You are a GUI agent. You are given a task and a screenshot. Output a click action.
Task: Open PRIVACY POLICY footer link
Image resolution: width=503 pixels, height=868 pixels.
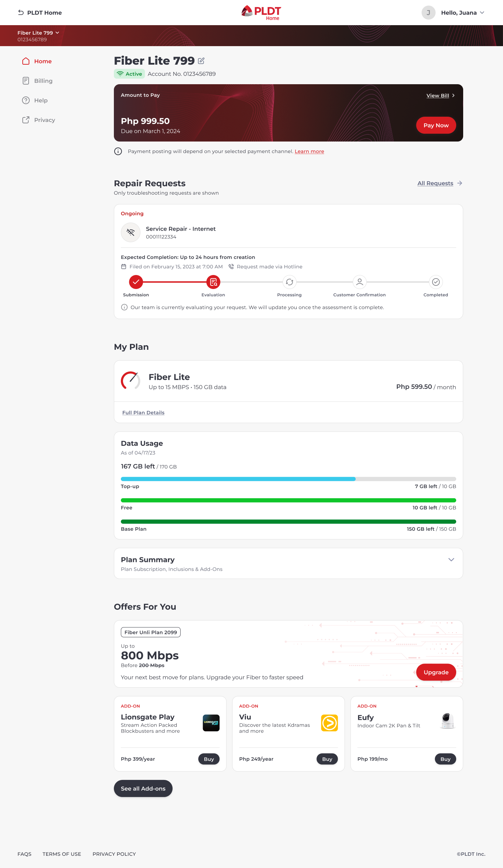[114, 854]
